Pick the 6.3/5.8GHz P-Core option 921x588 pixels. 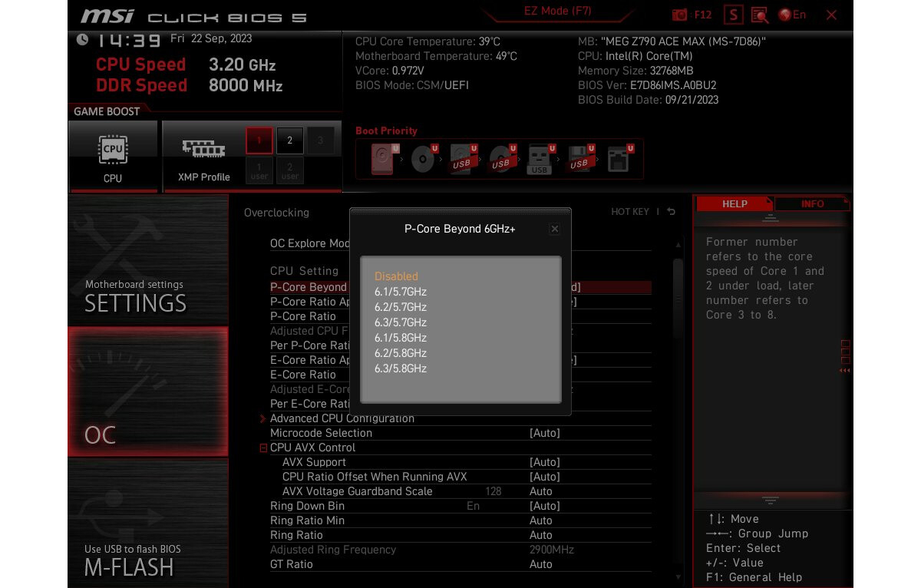point(400,368)
